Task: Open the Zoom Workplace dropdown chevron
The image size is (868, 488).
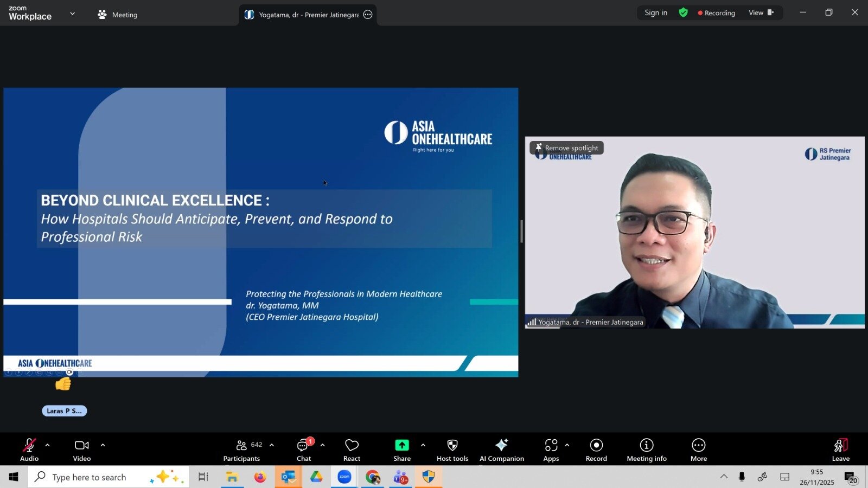Action: coord(73,14)
